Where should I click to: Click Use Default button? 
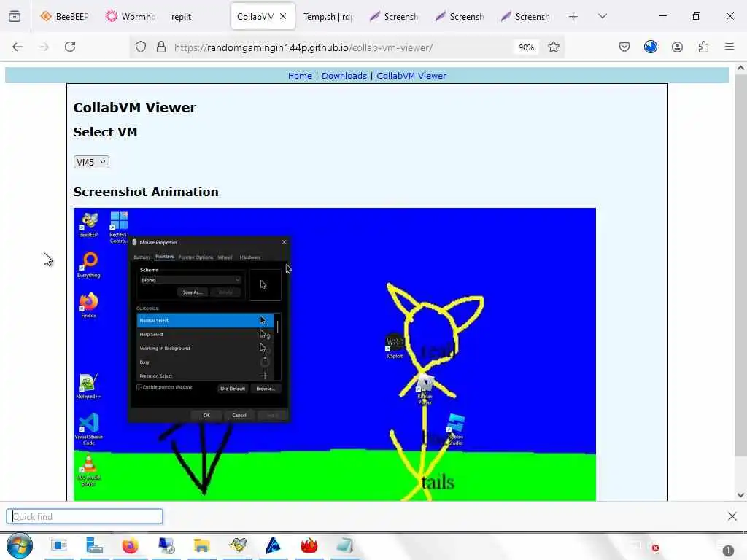tap(233, 389)
